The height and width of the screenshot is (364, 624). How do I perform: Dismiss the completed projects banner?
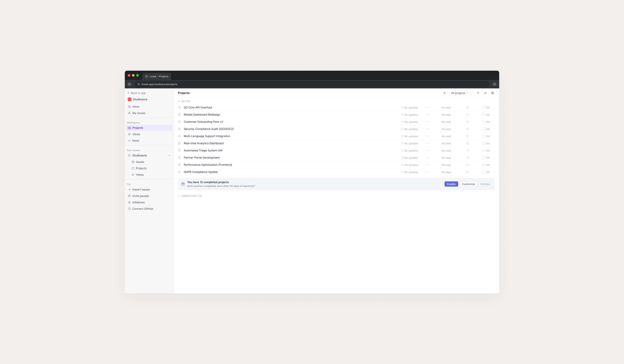point(485,184)
